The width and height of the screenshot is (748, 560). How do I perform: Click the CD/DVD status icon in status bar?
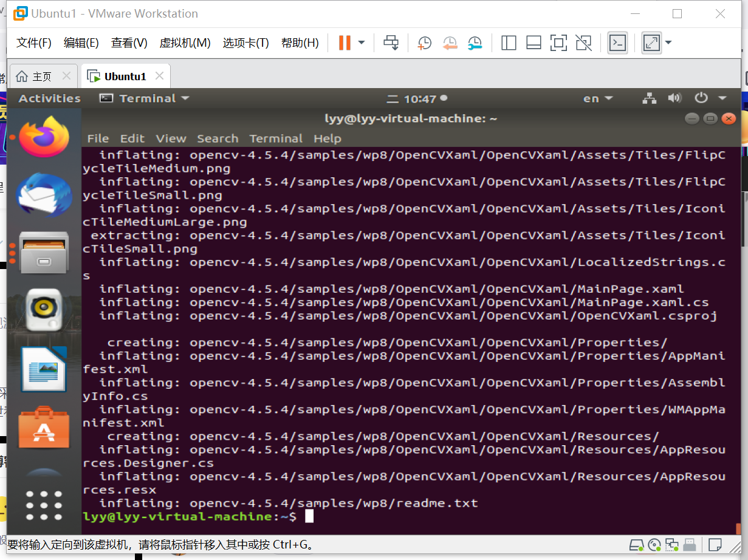[654, 545]
